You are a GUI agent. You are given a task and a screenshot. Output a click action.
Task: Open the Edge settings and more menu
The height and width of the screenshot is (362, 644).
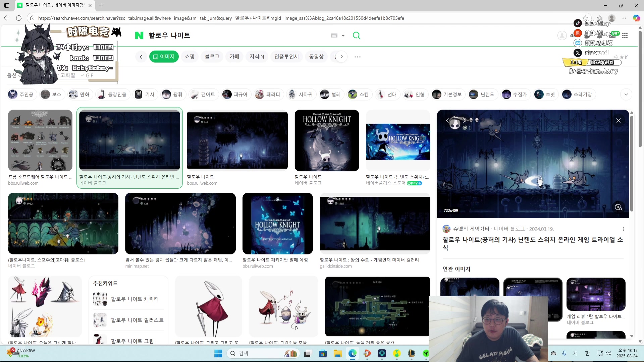tap(624, 18)
